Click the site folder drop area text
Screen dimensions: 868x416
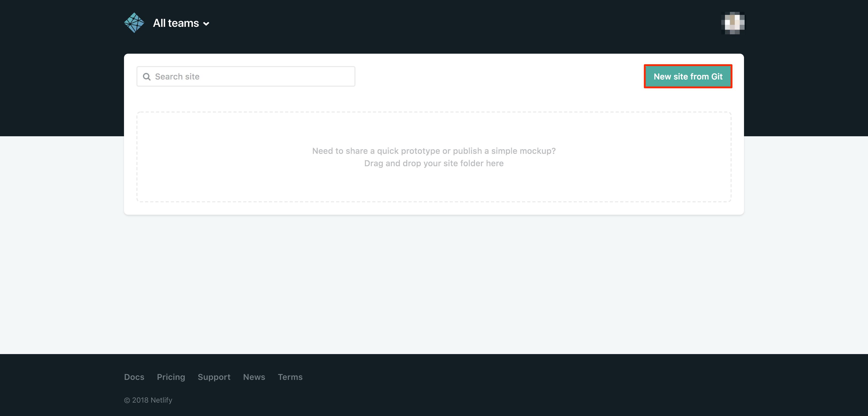pyautogui.click(x=434, y=163)
